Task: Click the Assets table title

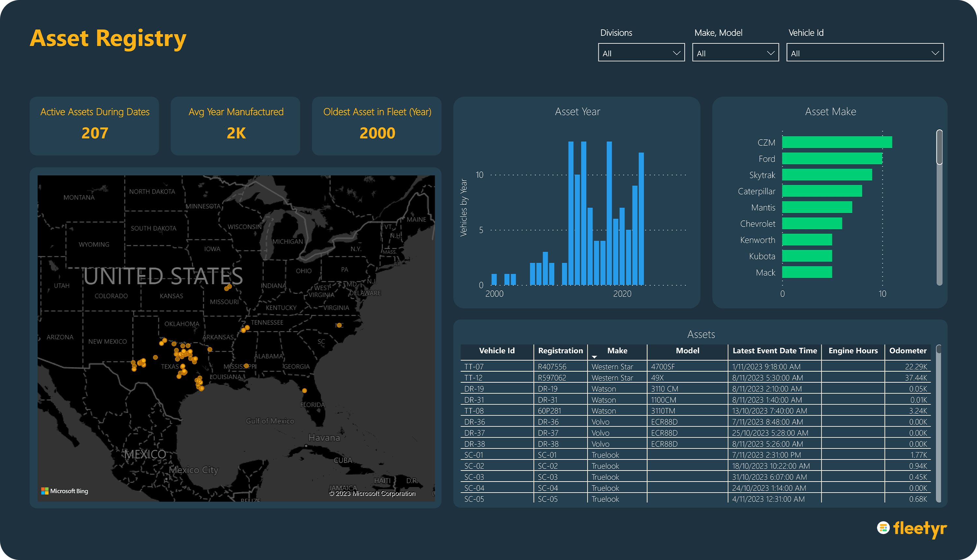Action: point(701,334)
